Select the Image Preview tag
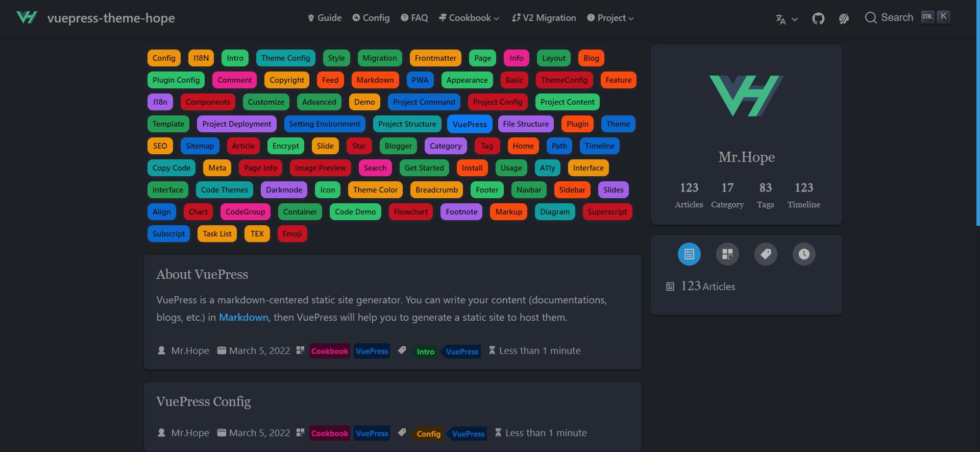 (x=320, y=168)
